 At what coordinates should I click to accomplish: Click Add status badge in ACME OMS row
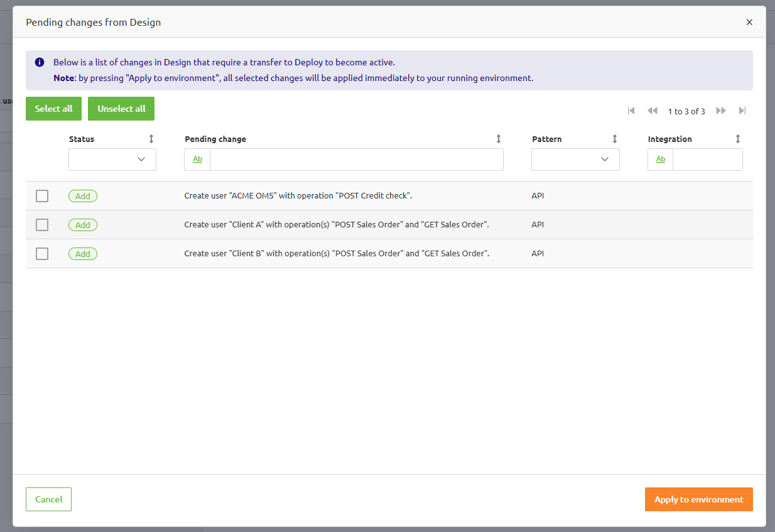point(83,196)
